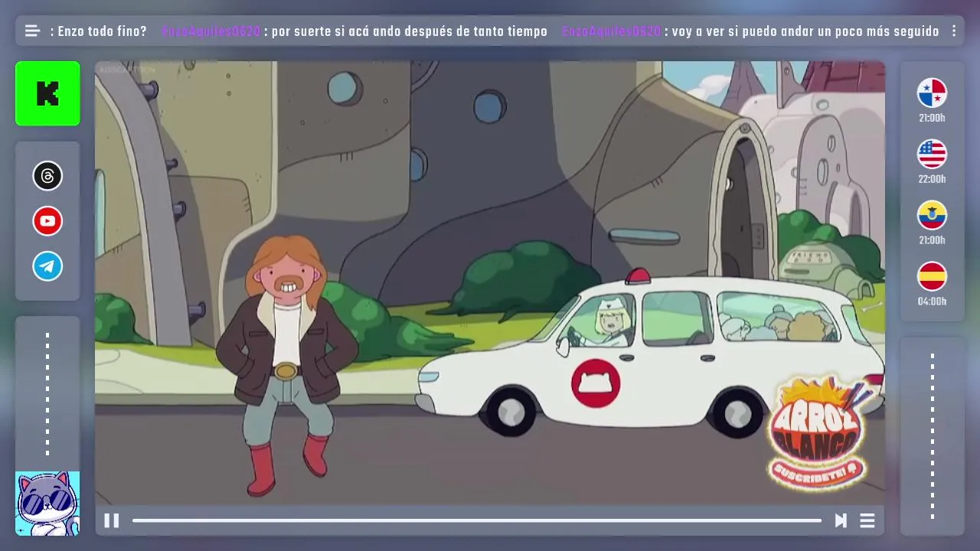
Task: Select the Spain flag schedule
Action: pyautogui.click(x=932, y=276)
